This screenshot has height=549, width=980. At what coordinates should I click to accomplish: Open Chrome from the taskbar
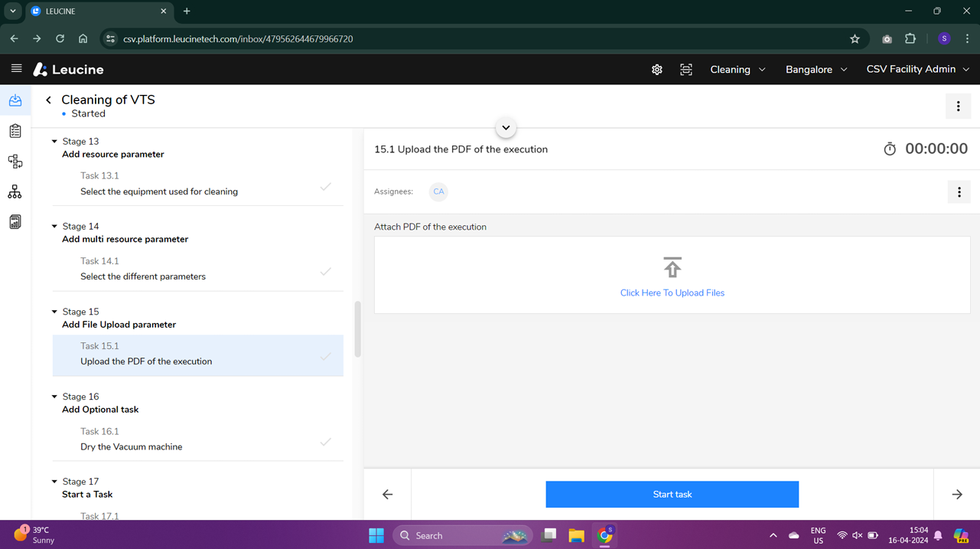click(605, 535)
